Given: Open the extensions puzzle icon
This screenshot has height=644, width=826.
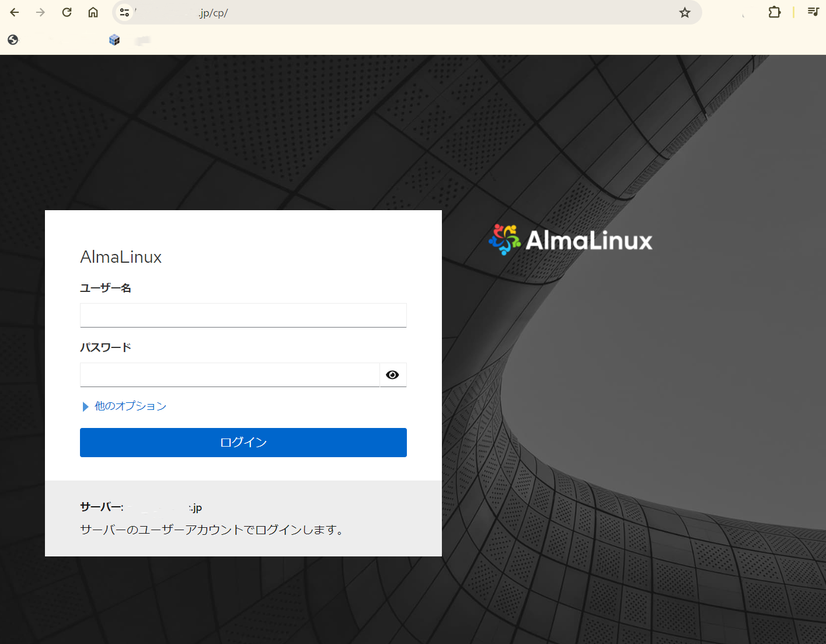Looking at the screenshot, I should coord(774,12).
